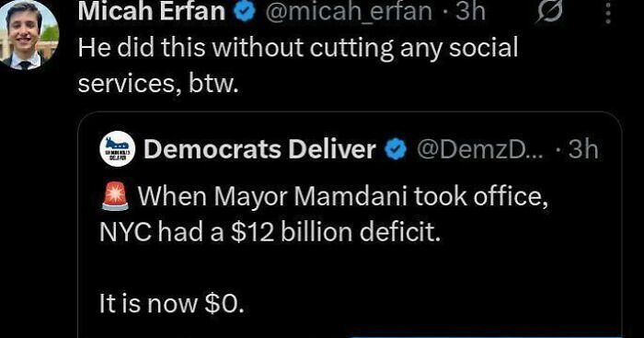Open the truncated @DemzD... handle

click(479, 149)
